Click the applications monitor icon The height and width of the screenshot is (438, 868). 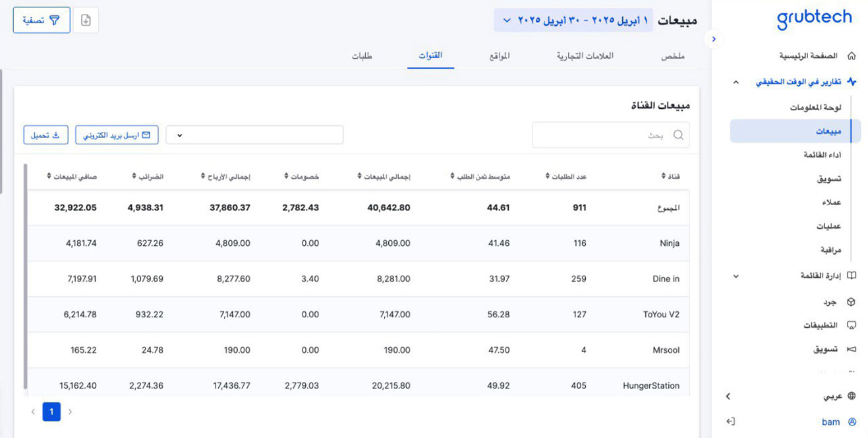[851, 326]
